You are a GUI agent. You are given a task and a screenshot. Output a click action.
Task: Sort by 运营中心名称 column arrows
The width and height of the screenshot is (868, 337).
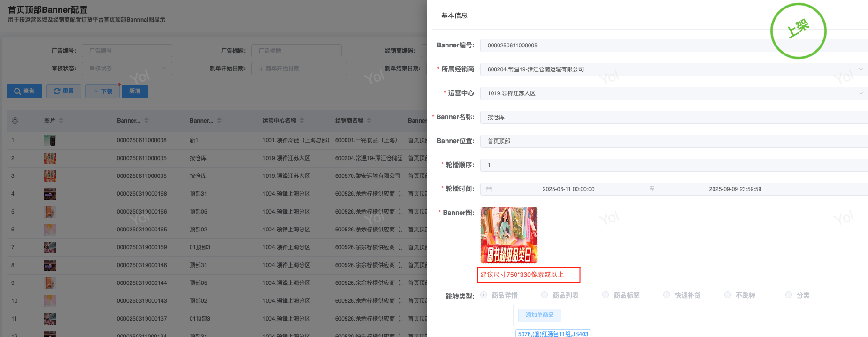[302, 121]
